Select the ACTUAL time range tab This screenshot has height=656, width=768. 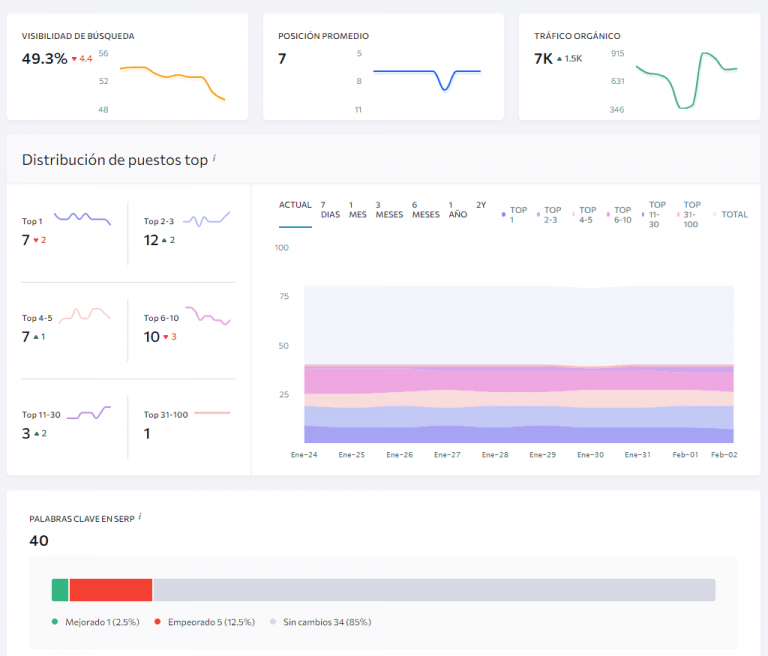coord(295,205)
